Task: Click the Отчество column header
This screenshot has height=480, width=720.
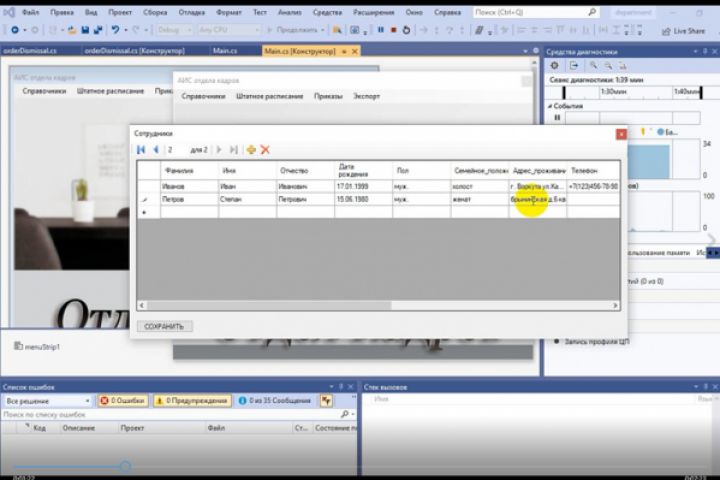Action: point(305,170)
